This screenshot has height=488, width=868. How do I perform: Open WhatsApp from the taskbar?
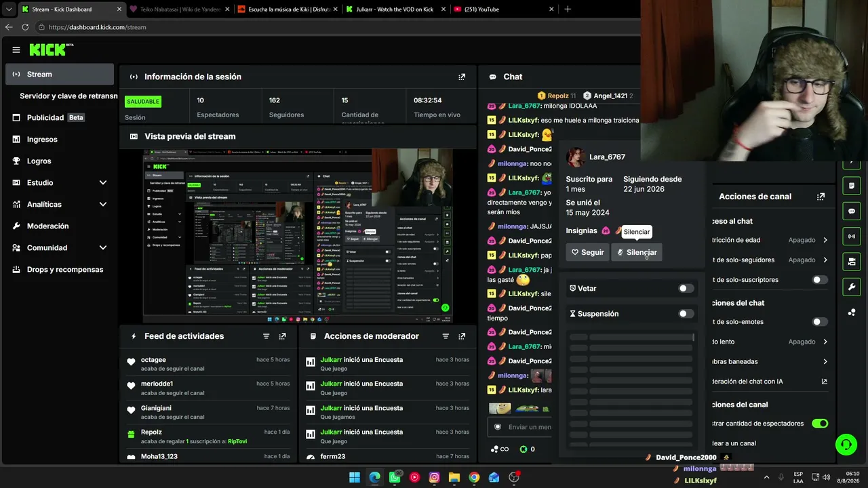click(x=395, y=477)
